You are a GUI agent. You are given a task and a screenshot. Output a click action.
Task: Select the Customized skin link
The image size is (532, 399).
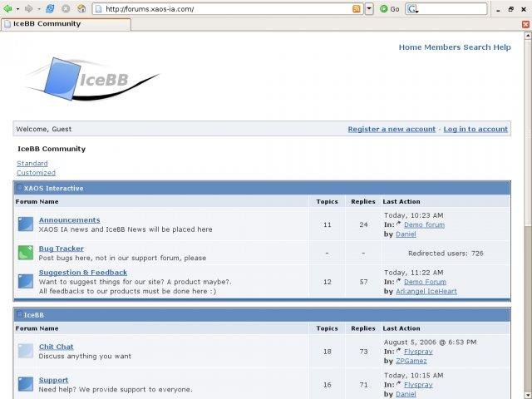pyautogui.click(x=36, y=173)
